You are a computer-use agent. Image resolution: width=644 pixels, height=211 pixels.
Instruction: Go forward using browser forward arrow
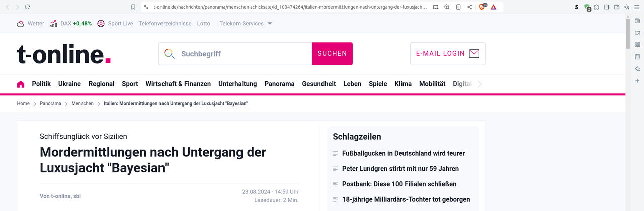coord(17,7)
